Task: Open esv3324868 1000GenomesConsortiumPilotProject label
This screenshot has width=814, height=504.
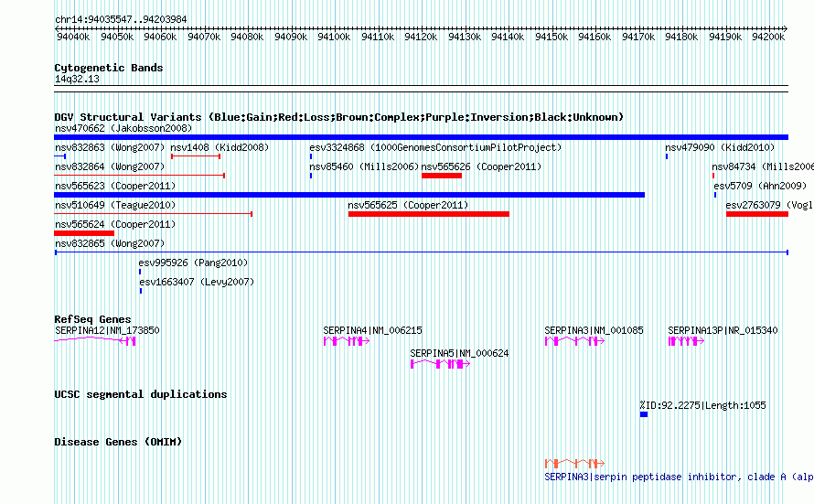Action: coord(435,147)
